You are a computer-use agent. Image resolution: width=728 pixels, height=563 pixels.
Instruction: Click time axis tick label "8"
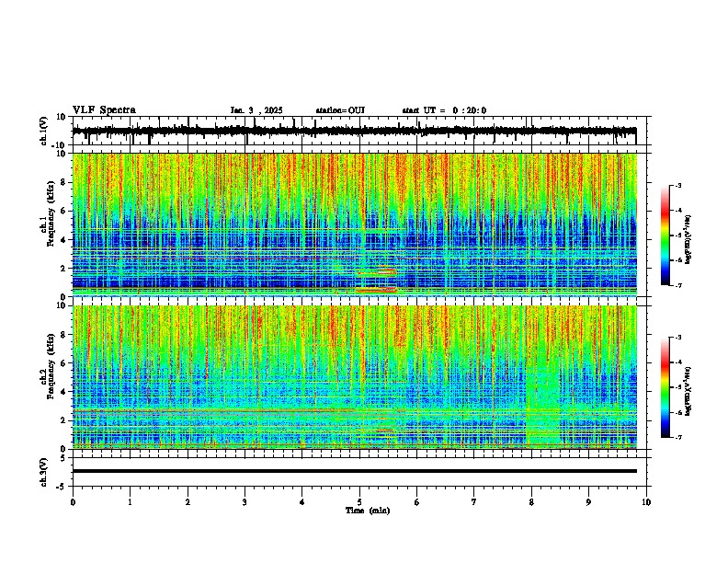[531, 502]
